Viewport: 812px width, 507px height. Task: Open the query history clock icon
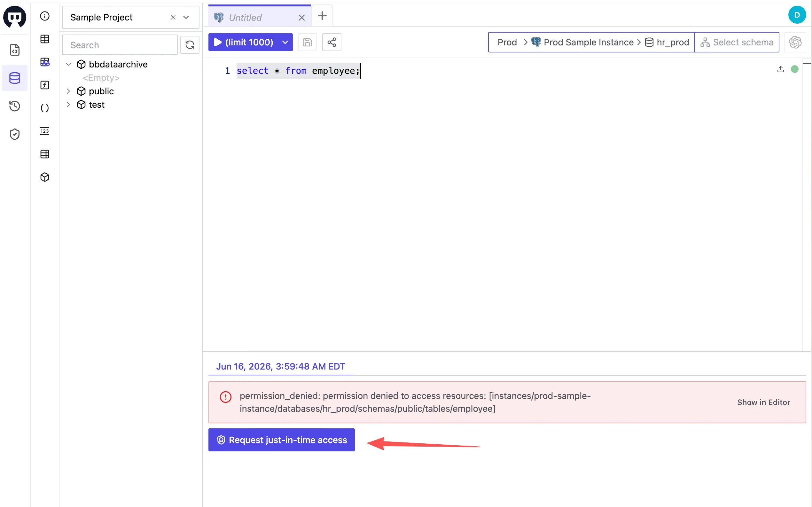14,106
